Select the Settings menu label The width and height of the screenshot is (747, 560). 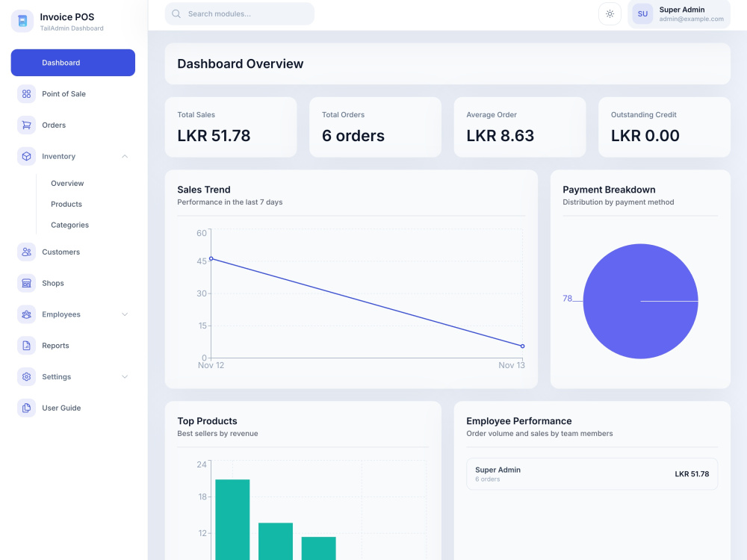[x=56, y=376]
